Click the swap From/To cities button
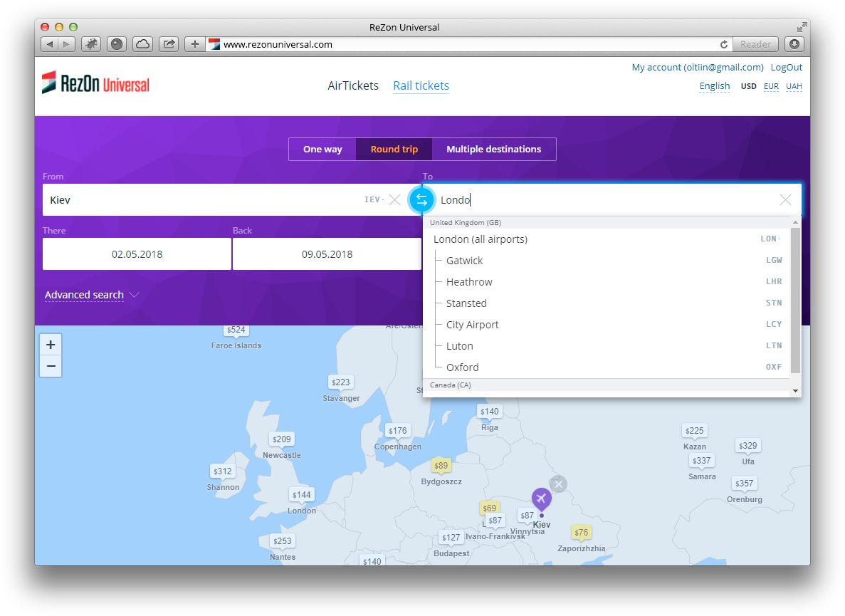845x616 pixels. (x=421, y=200)
